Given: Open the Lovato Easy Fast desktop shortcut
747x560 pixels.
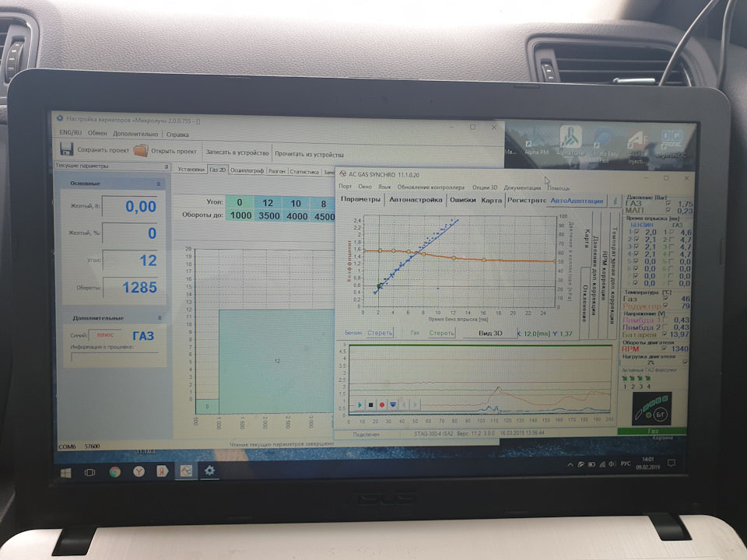Looking at the screenshot, I should 604,145.
